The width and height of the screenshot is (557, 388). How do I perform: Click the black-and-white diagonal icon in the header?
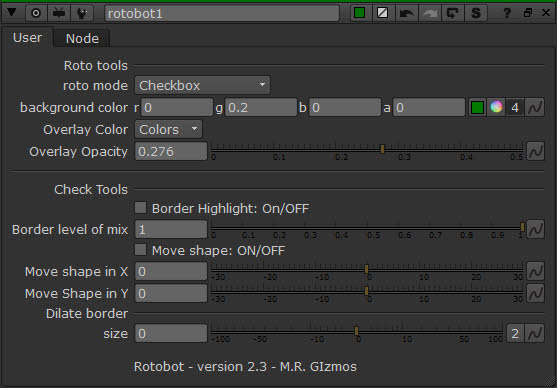pyautogui.click(x=383, y=13)
